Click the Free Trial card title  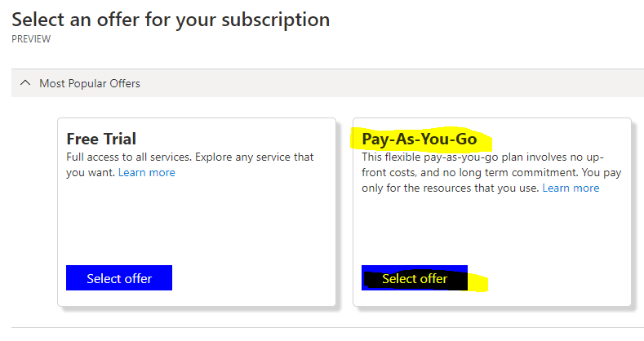click(x=101, y=139)
